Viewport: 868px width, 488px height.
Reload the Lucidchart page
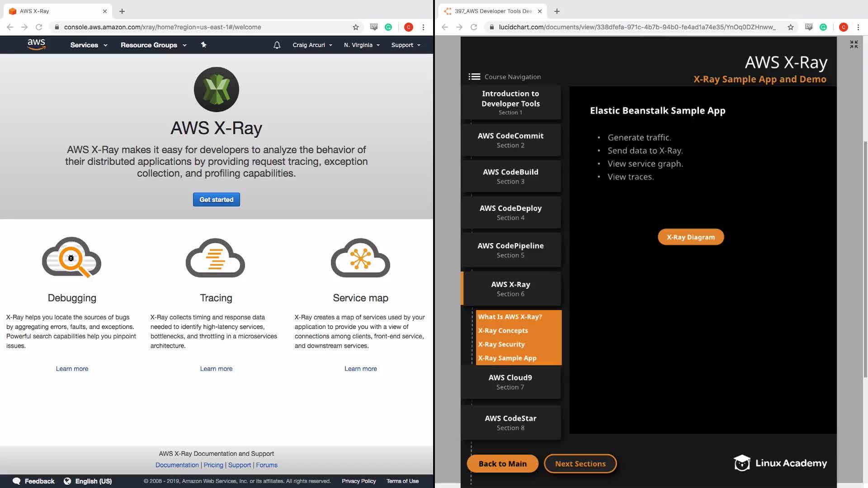pos(474,27)
